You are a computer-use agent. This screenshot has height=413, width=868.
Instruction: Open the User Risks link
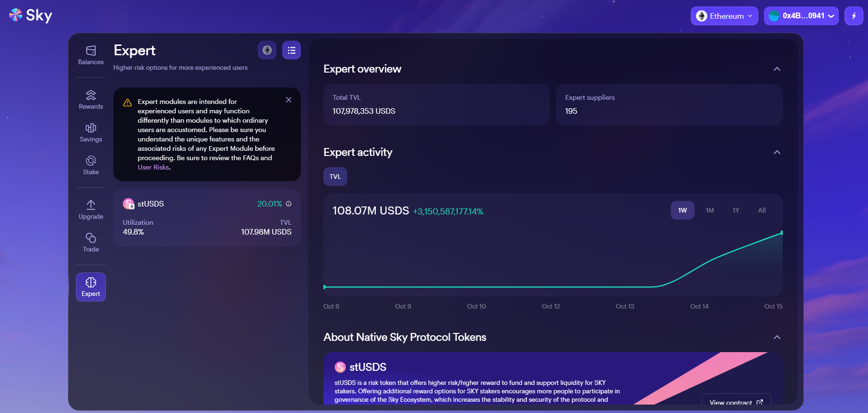pyautogui.click(x=153, y=167)
